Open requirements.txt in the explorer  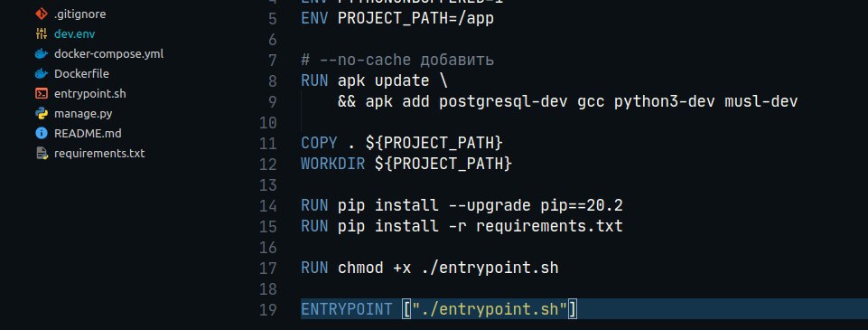[x=99, y=154]
